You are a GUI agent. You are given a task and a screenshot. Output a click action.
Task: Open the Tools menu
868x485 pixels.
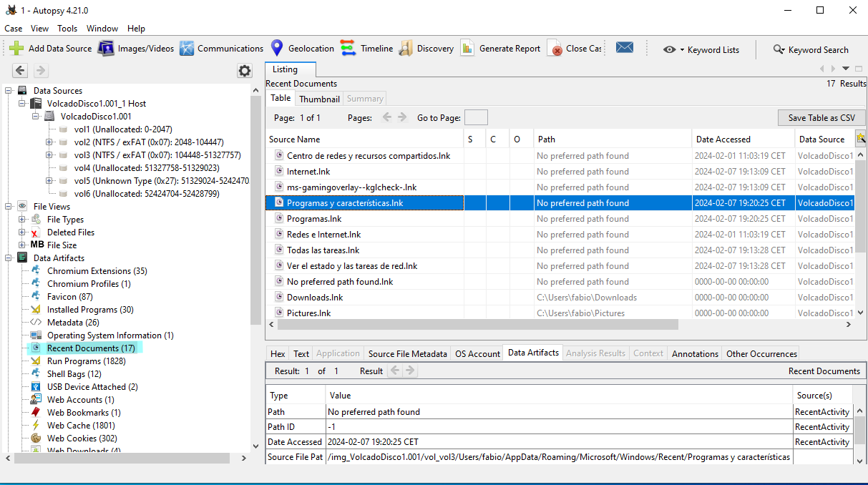pyautogui.click(x=67, y=29)
